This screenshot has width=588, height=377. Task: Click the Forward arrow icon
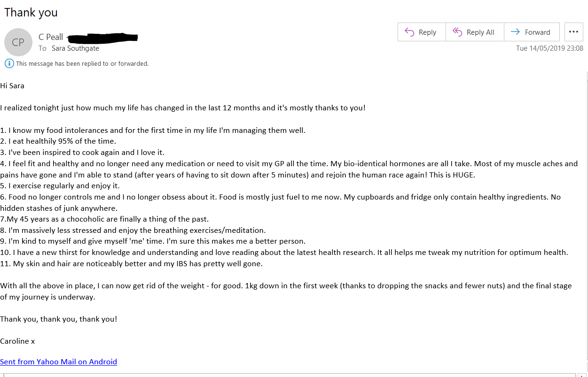click(515, 32)
